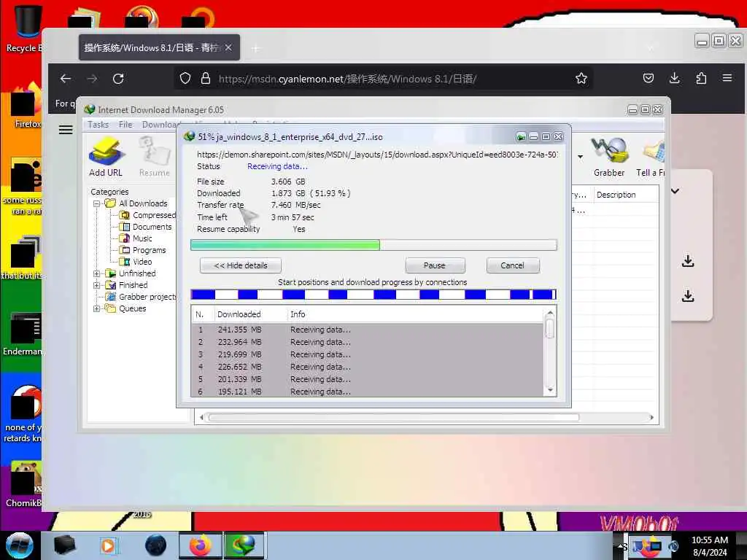Select the Programs category

(x=143, y=250)
